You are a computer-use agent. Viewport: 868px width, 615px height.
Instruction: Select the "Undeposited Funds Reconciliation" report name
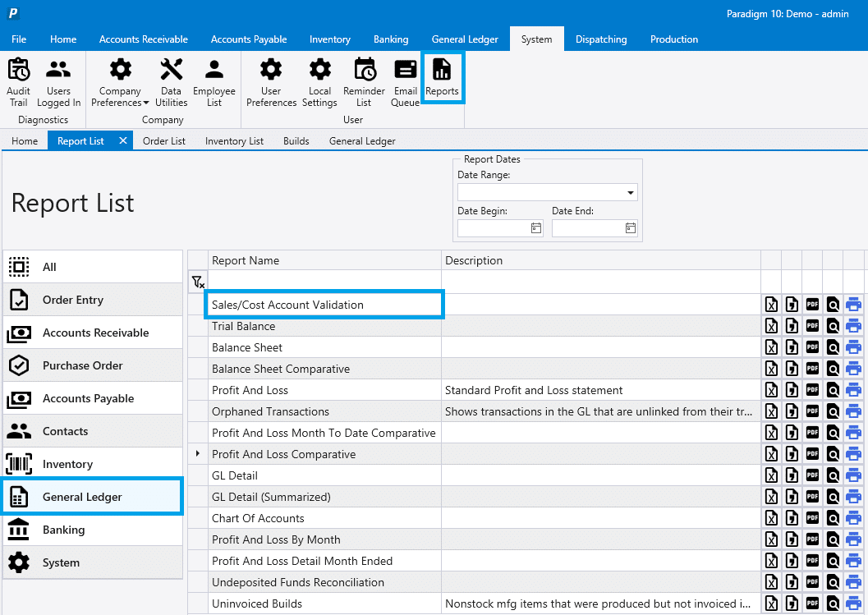coord(298,582)
